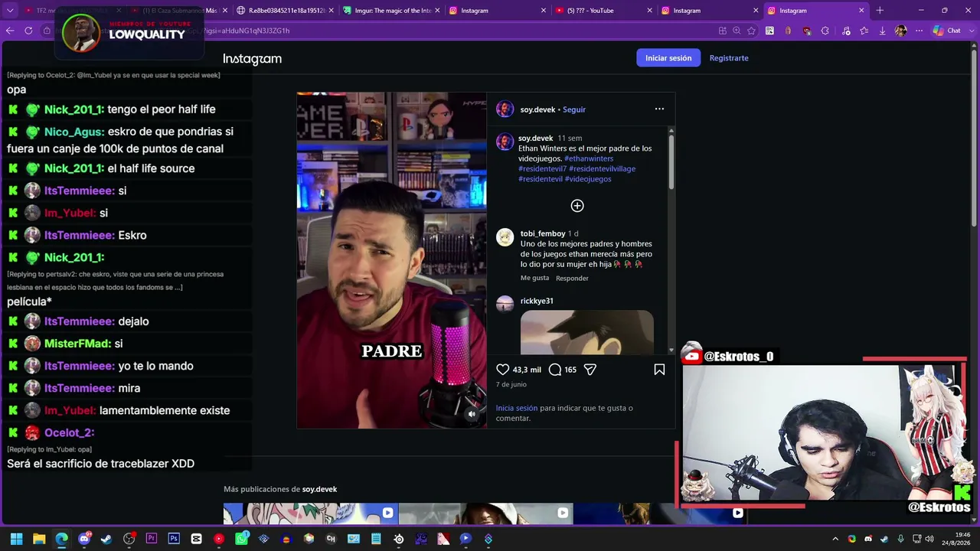This screenshot has height=551, width=980.
Task: Close the Imgur tab
Action: coord(437,11)
